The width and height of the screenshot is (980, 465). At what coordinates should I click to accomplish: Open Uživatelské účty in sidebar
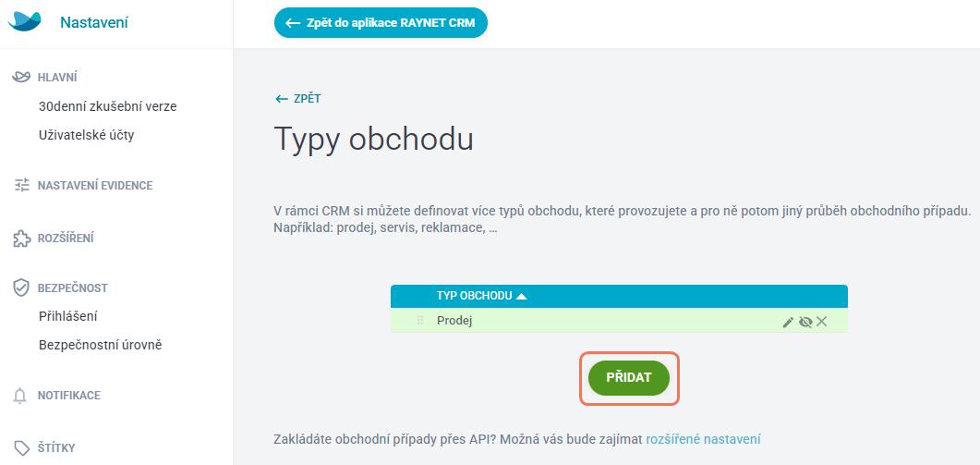point(86,135)
